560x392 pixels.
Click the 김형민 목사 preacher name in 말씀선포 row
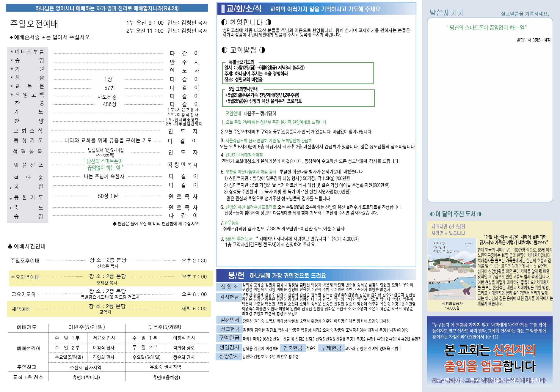[183, 165]
